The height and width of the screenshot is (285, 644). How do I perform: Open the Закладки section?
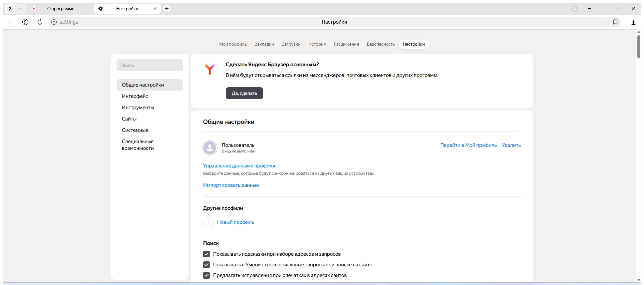(x=264, y=44)
